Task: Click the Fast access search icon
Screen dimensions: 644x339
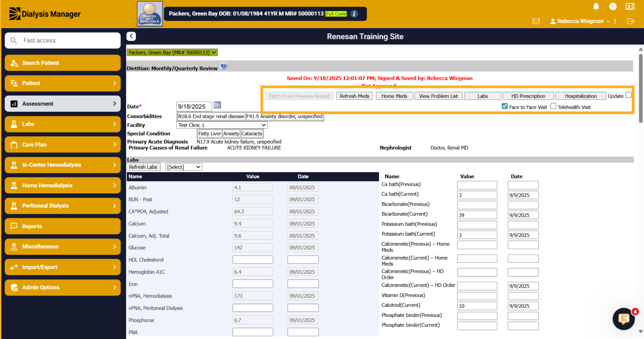Action: [x=13, y=41]
